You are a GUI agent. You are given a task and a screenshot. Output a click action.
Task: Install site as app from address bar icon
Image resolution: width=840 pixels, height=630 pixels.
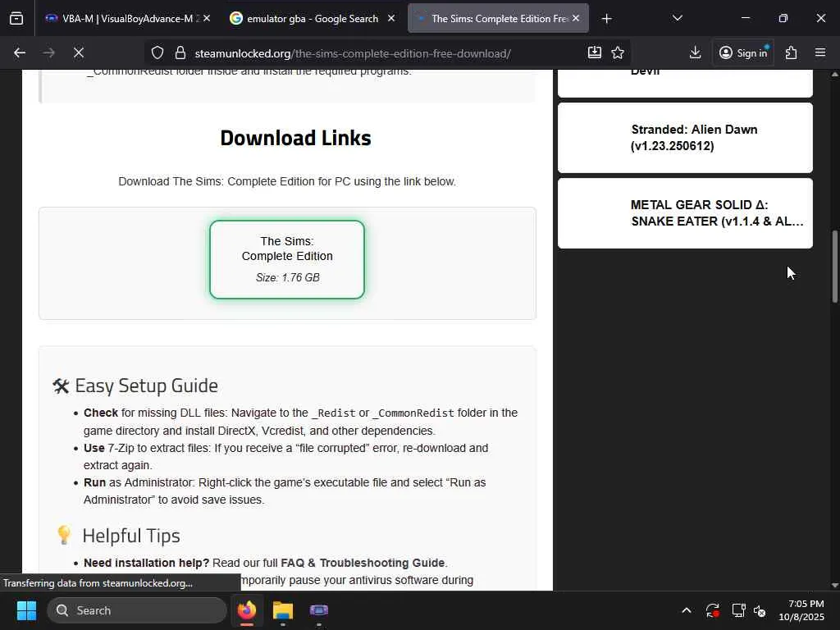coord(594,52)
